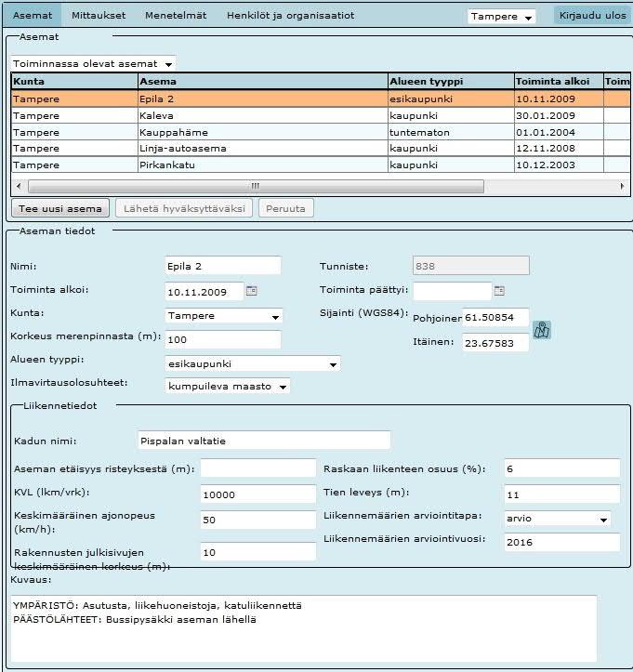Click Kirjaudu ulos button
The height and width of the screenshot is (672, 633).
tap(593, 16)
